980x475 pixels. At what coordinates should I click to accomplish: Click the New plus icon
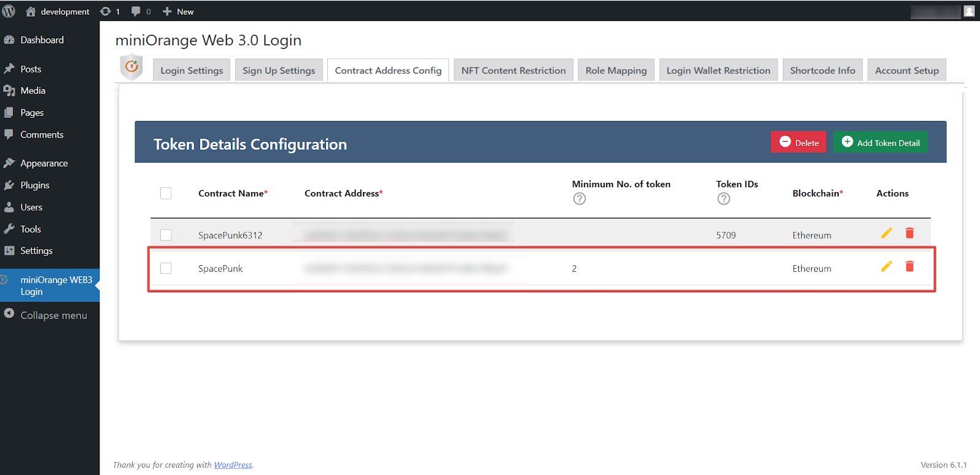pos(167,11)
